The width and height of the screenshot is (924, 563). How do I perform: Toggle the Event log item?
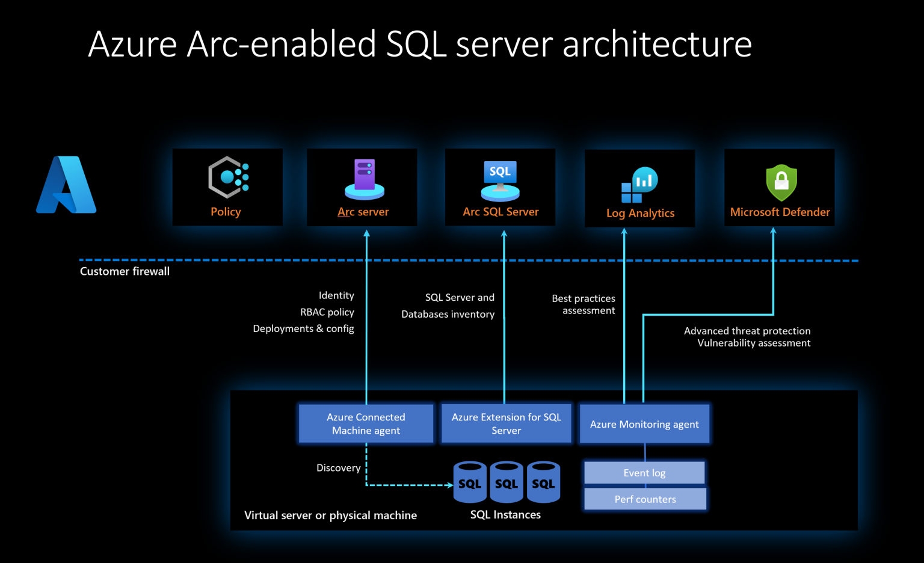(644, 473)
